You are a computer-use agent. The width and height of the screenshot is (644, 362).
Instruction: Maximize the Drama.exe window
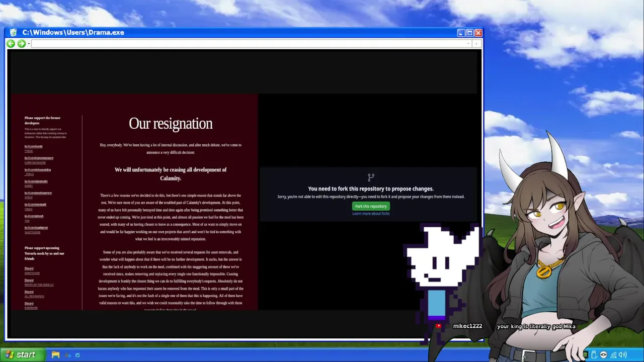(469, 33)
